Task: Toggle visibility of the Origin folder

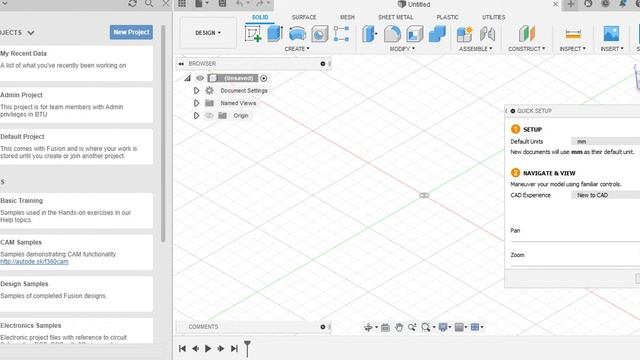Action: click(209, 116)
